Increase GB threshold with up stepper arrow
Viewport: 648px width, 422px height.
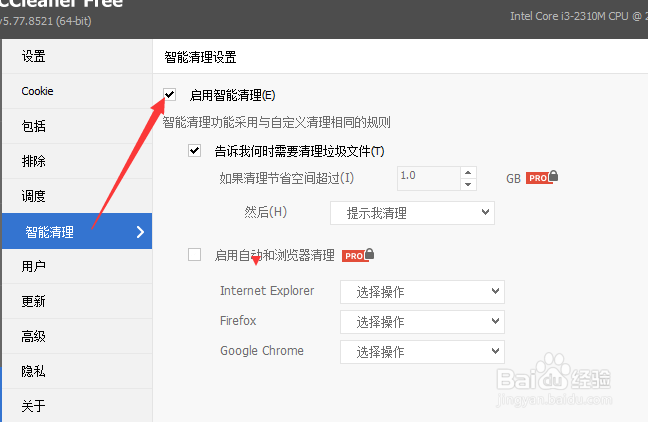[x=468, y=173]
